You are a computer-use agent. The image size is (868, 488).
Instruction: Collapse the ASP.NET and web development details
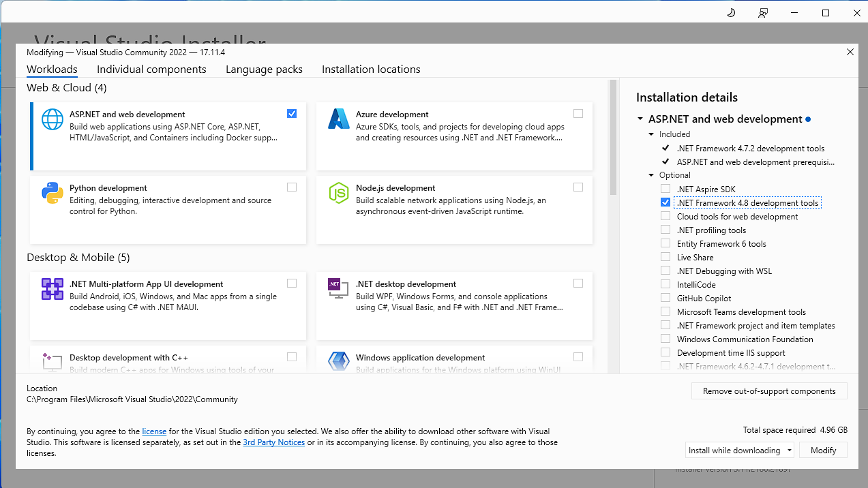(640, 119)
